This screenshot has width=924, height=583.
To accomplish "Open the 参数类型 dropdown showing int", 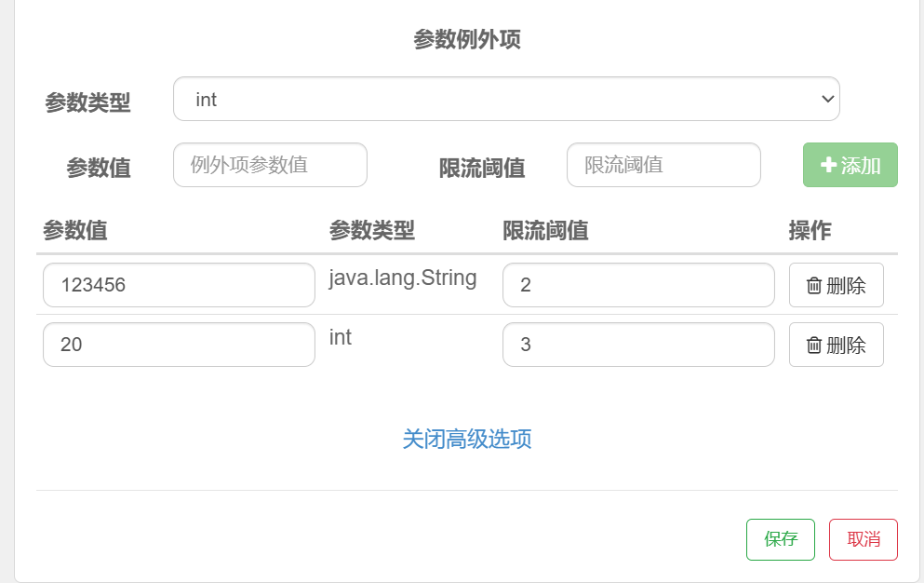I will pyautogui.click(x=506, y=99).
